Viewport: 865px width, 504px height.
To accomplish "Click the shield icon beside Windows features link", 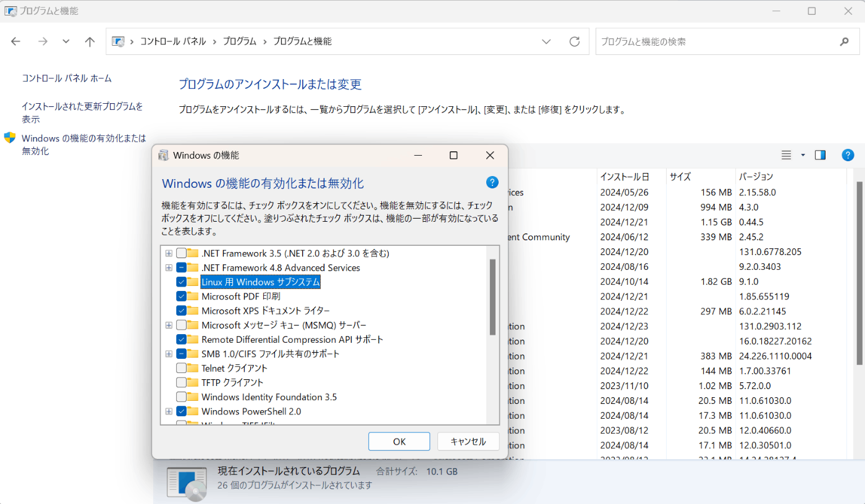I will (x=10, y=138).
